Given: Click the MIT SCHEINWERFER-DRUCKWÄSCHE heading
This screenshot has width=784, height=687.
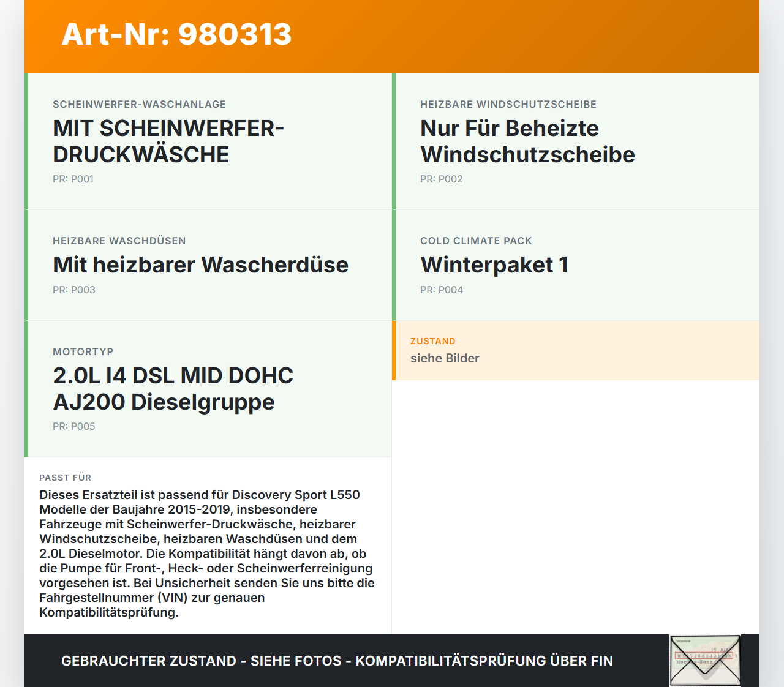Looking at the screenshot, I should tap(168, 141).
